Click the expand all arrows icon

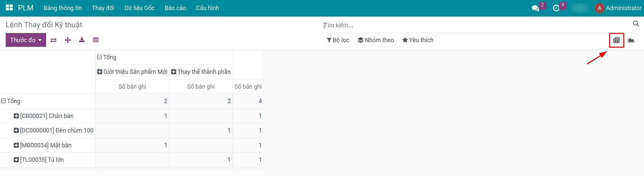(x=68, y=40)
